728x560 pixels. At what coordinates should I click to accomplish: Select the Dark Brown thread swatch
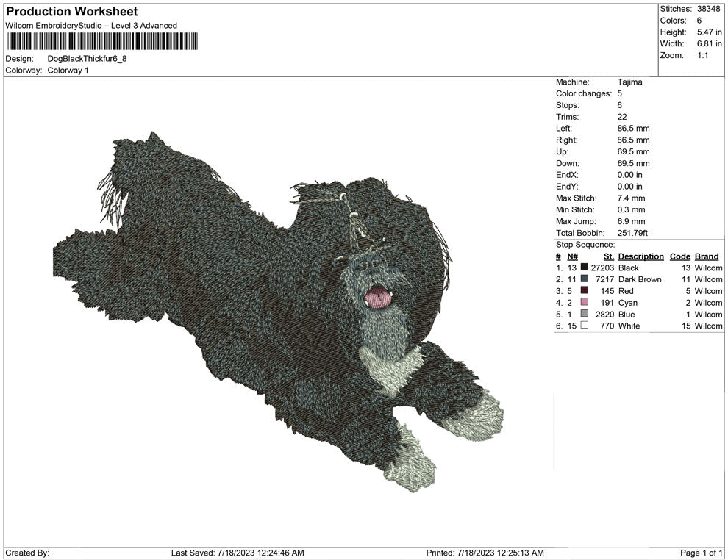(x=583, y=279)
